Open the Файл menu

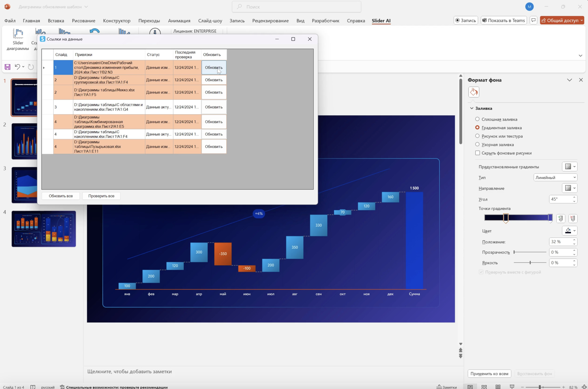(10, 20)
